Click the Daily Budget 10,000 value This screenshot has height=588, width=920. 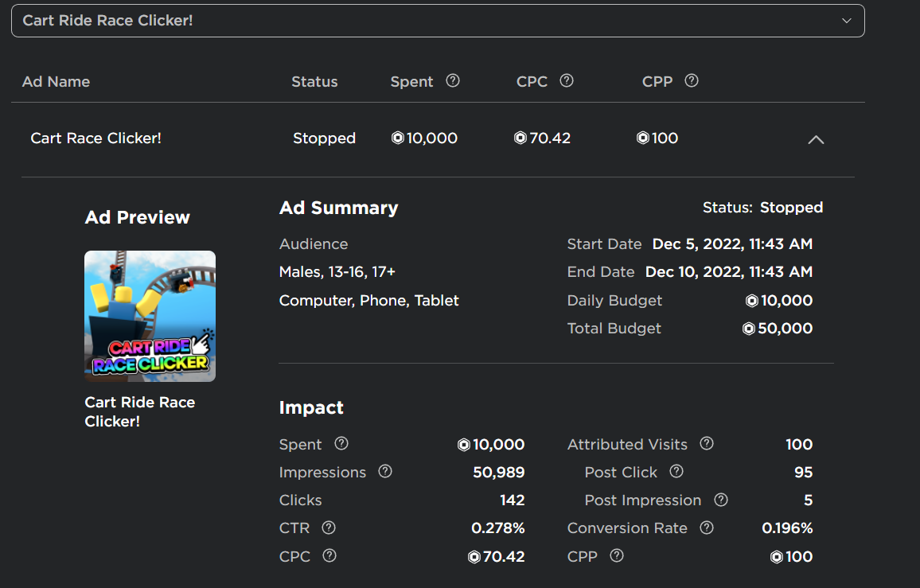click(x=778, y=301)
